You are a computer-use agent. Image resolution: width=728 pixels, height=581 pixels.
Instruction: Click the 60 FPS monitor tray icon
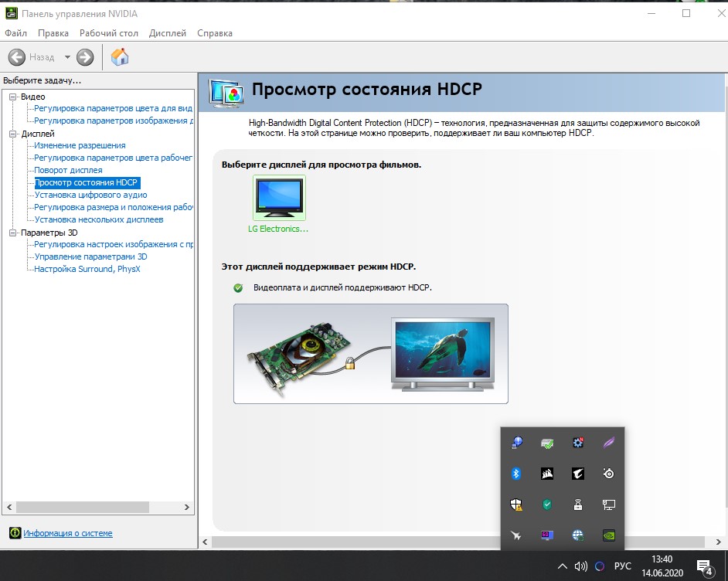coord(547,535)
